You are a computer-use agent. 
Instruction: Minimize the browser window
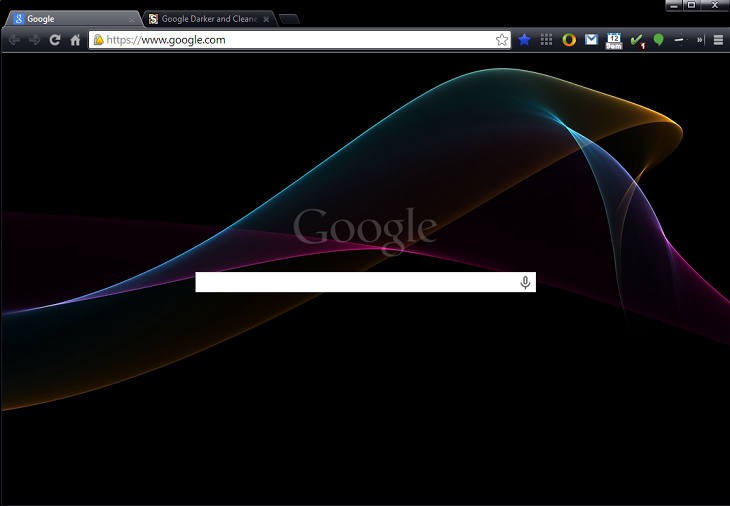[674, 5]
